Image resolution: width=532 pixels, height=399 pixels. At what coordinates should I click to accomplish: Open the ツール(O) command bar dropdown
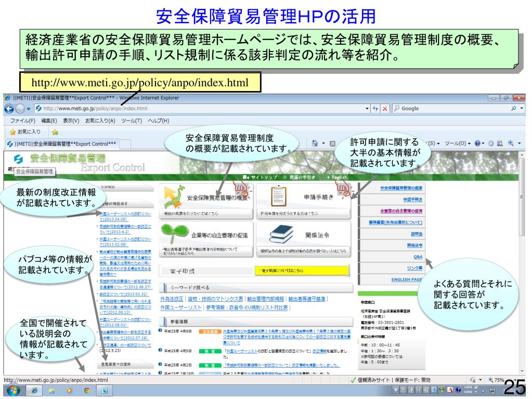tap(457, 144)
